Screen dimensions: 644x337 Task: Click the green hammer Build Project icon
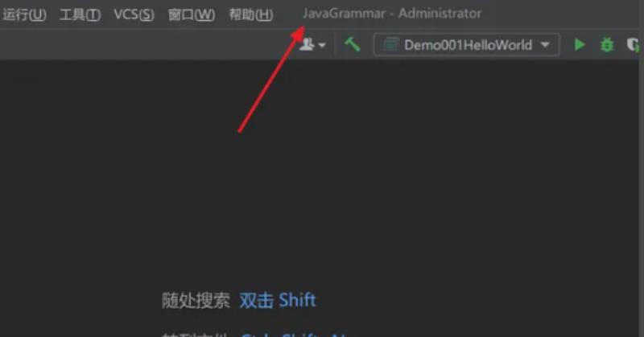point(353,44)
